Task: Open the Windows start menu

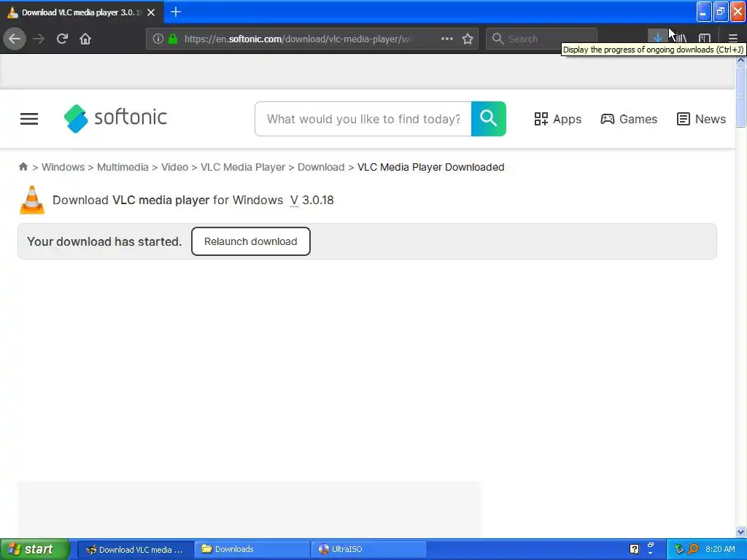Action: pos(34,549)
